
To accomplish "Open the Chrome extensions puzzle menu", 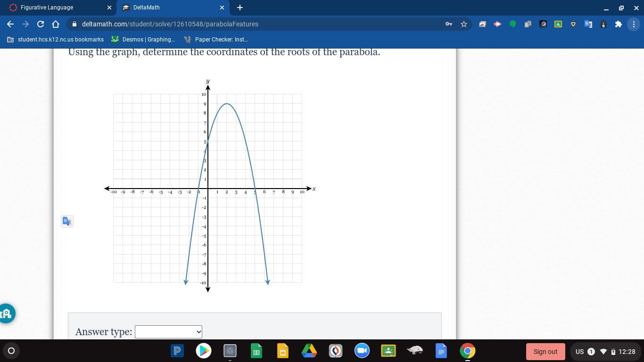I will [x=619, y=24].
